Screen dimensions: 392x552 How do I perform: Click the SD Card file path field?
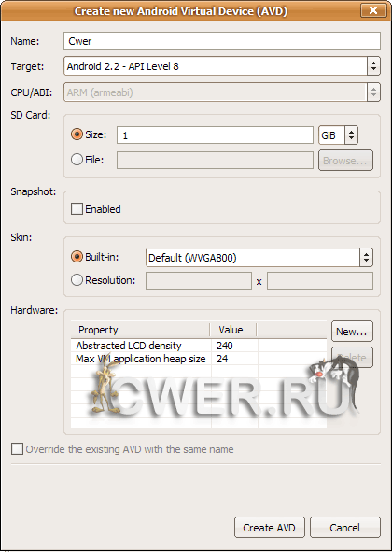point(215,160)
